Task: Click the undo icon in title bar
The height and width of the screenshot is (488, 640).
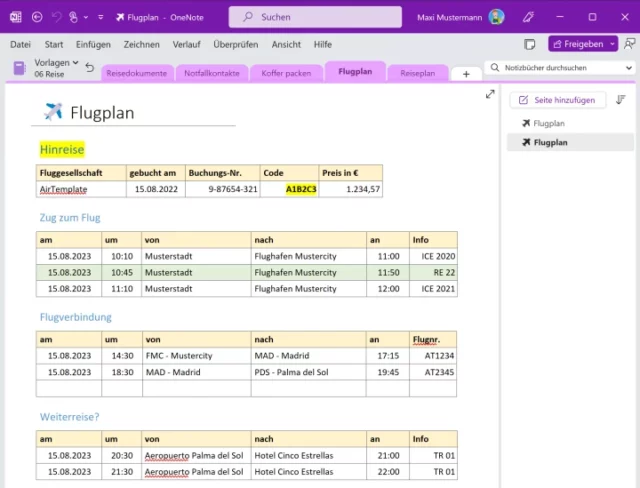Action: pos(56,17)
